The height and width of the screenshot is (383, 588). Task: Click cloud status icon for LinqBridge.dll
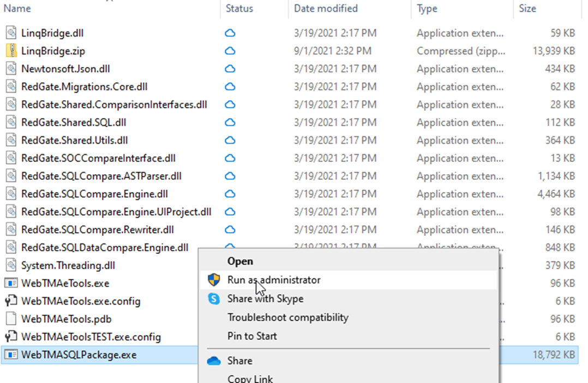pyautogui.click(x=230, y=33)
